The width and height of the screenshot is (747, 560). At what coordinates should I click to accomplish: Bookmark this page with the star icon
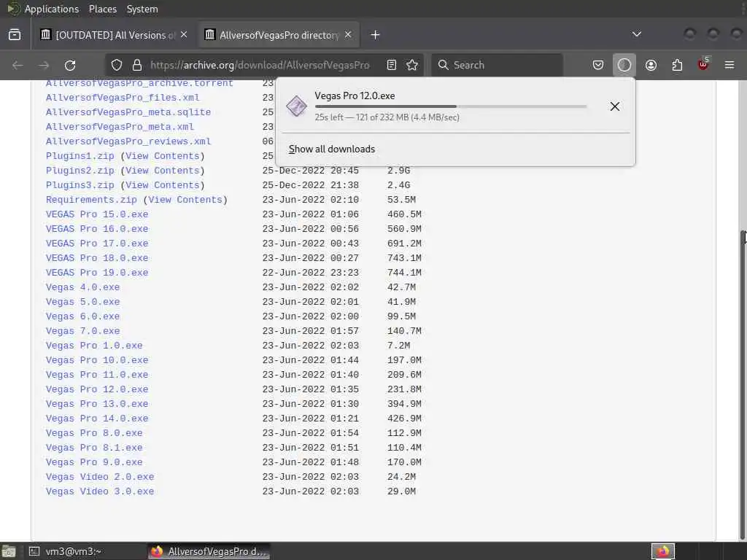click(412, 65)
